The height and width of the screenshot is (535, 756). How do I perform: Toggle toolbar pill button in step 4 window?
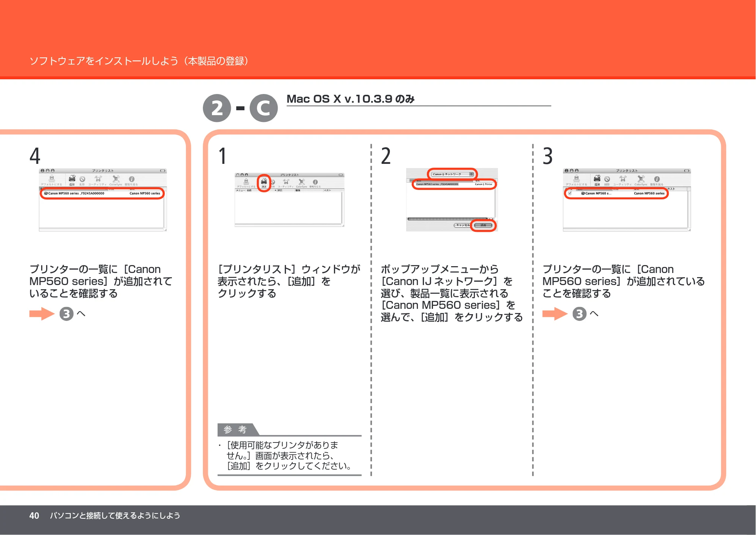click(x=162, y=171)
